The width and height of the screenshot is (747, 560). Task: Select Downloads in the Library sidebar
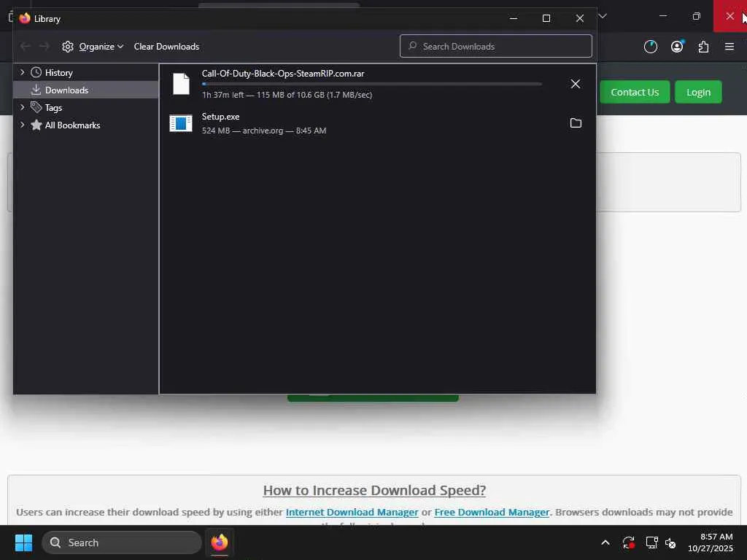(x=66, y=90)
